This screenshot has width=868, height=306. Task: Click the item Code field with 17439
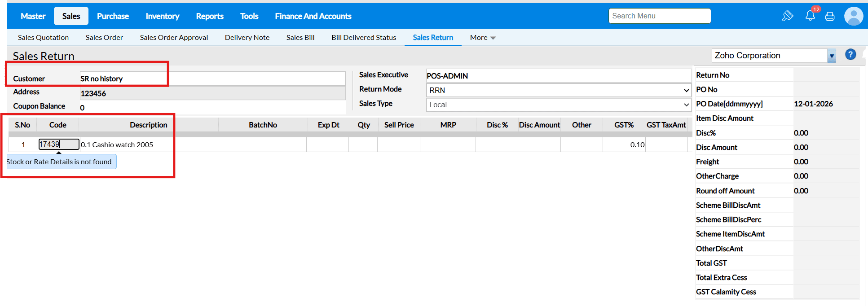pyautogui.click(x=58, y=144)
